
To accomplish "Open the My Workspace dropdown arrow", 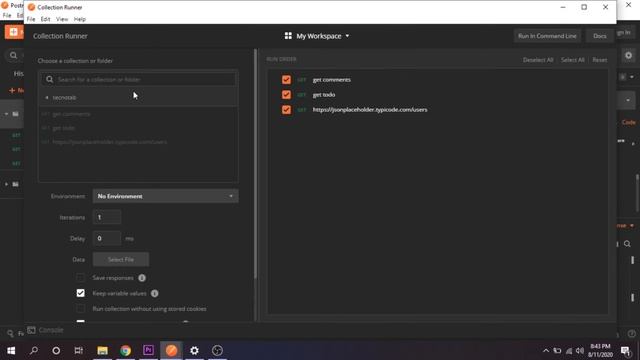I will coord(347,36).
